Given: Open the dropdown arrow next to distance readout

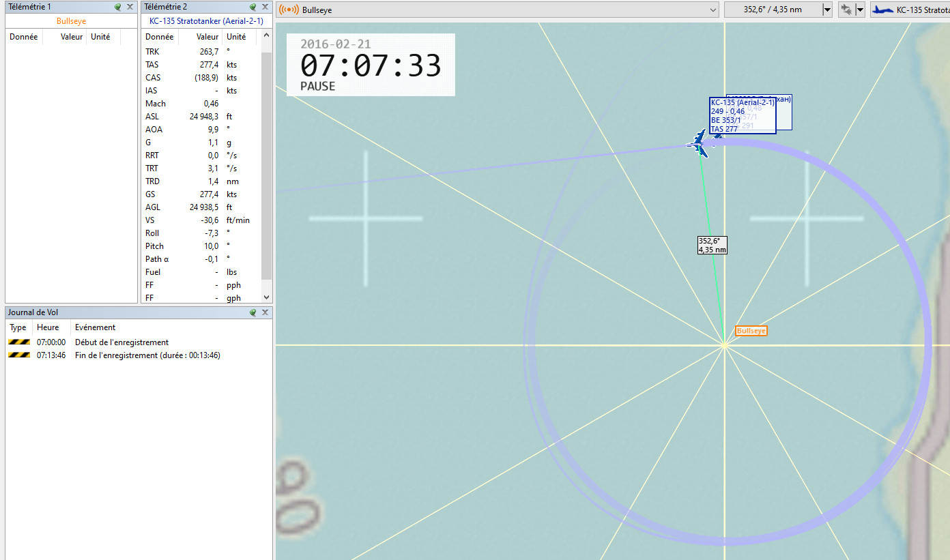Looking at the screenshot, I should point(827,10).
